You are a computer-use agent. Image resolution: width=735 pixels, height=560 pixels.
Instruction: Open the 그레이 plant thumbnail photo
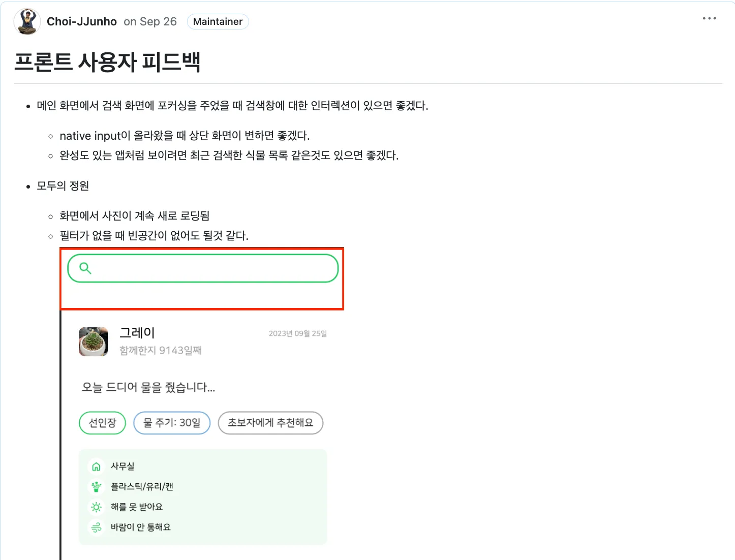point(94,341)
